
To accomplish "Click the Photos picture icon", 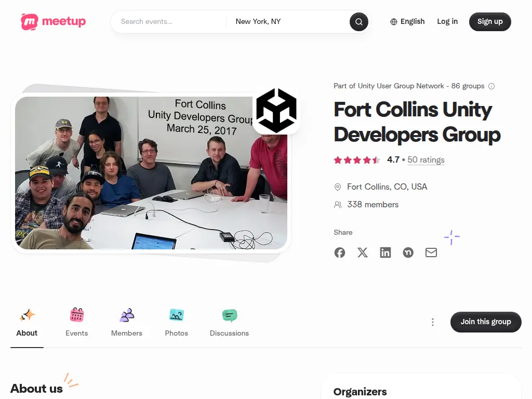I will click(x=177, y=315).
